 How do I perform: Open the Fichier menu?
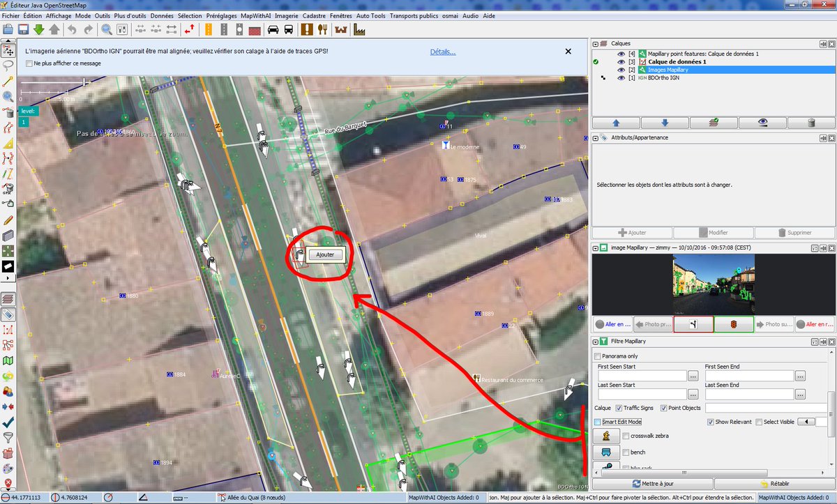click(x=10, y=15)
